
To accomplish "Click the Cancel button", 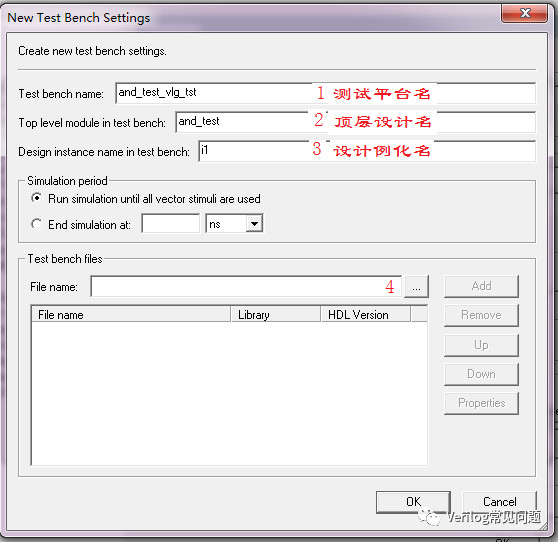I will tap(499, 502).
